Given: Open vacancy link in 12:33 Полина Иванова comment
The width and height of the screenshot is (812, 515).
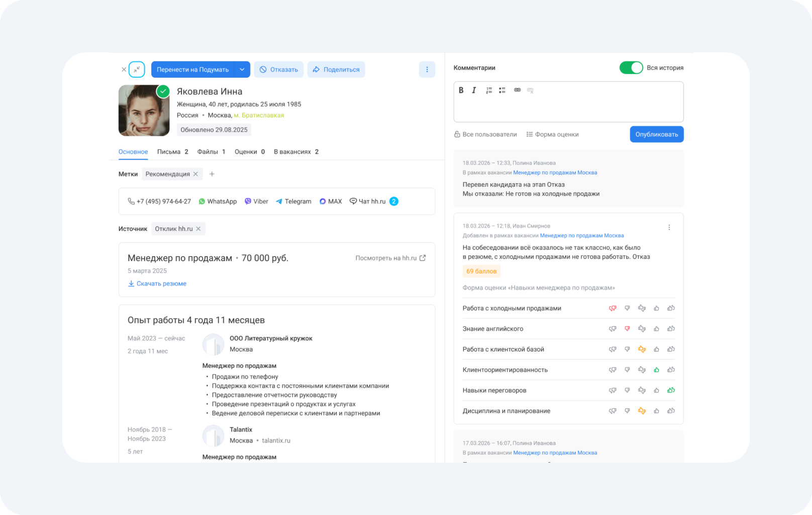Looking at the screenshot, I should 555,173.
